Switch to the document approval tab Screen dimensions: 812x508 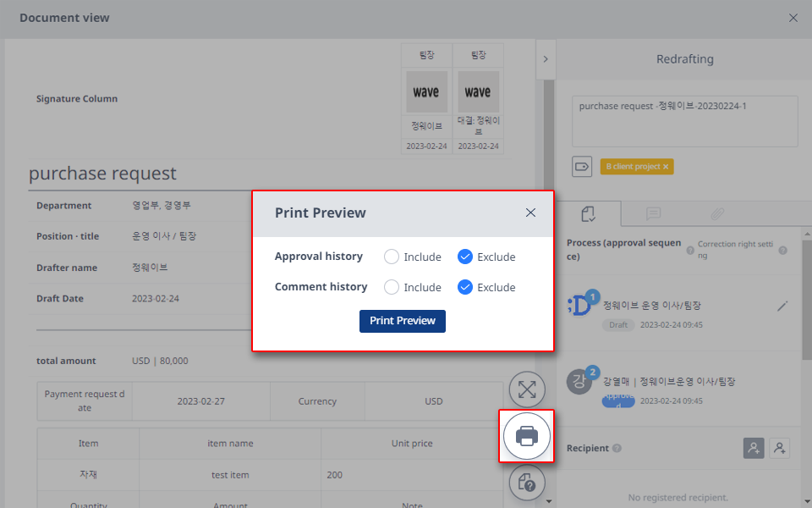[x=590, y=213]
